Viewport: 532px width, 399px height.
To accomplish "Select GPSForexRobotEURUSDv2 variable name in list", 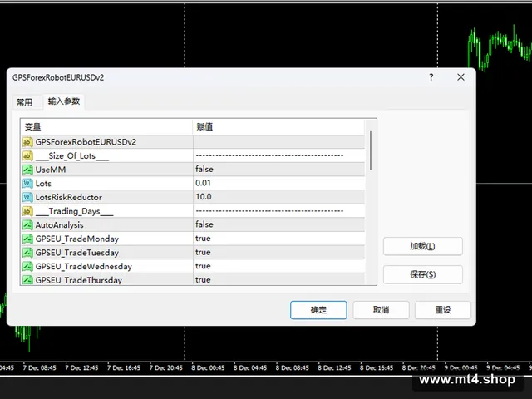I will click(86, 142).
